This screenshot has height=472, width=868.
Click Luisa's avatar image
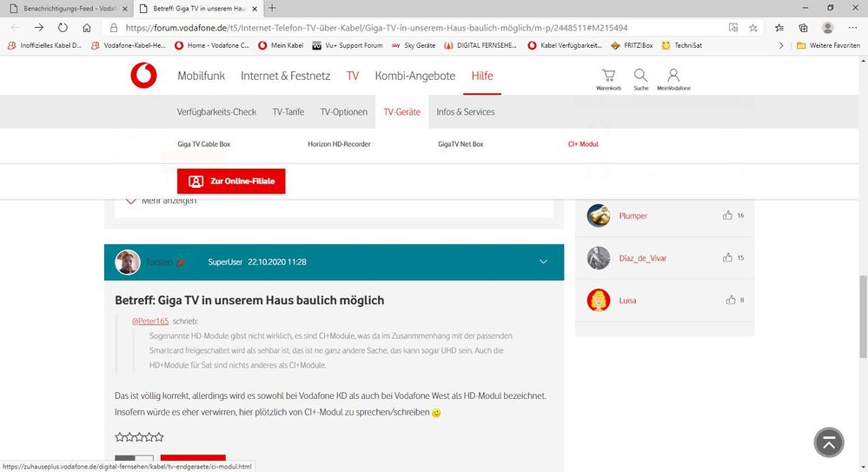tap(599, 300)
